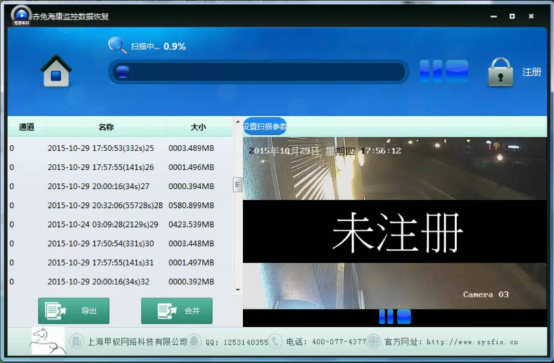The image size is (554, 363).
Task: Sort list by 名称 column header
Action: tap(106, 127)
